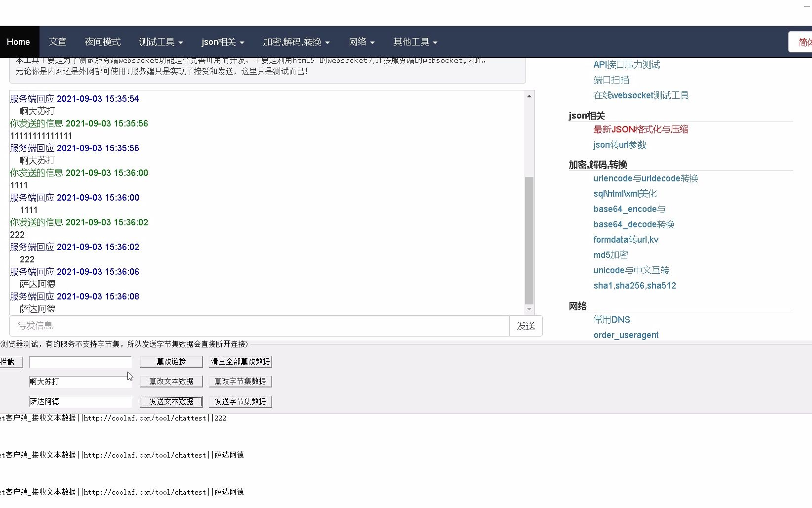Click the 篡改字节集数据 button
Image resolution: width=812 pixels, height=508 pixels.
point(241,381)
